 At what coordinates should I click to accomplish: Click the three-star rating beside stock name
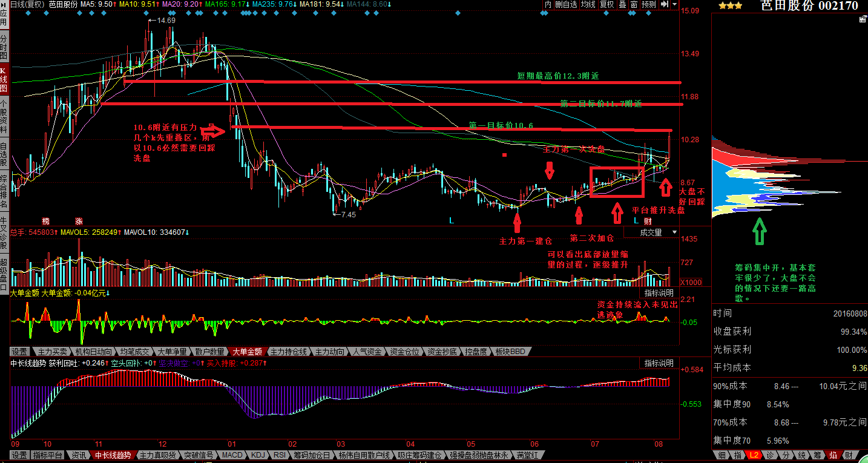tap(730, 5)
